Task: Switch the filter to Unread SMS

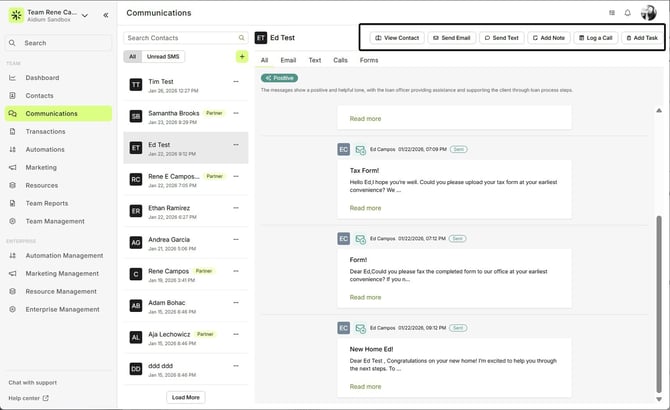Action: [164, 57]
